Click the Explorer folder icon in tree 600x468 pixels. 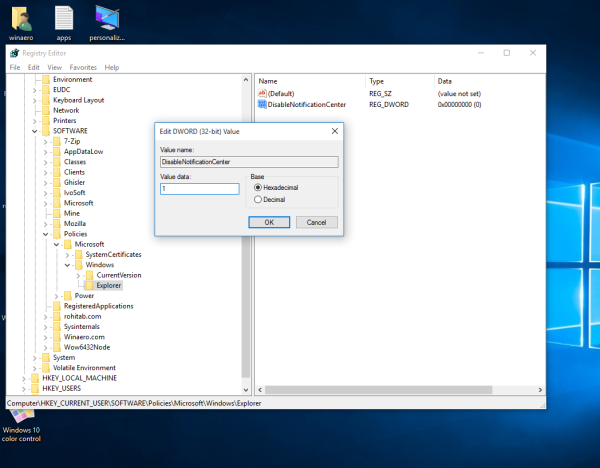click(89, 285)
